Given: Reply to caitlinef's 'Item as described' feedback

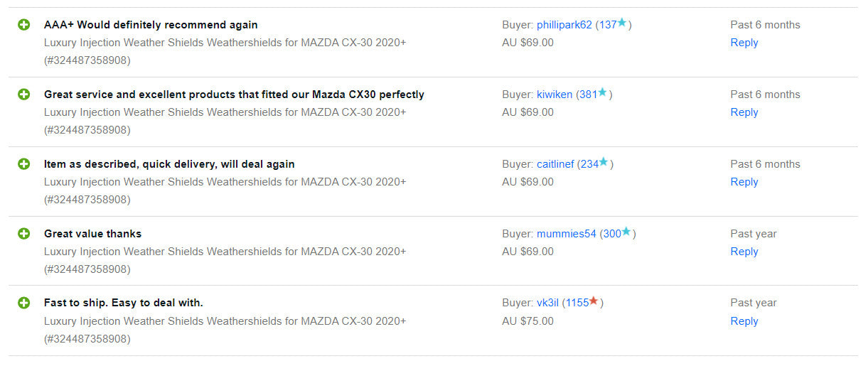Looking at the screenshot, I should 744,182.
